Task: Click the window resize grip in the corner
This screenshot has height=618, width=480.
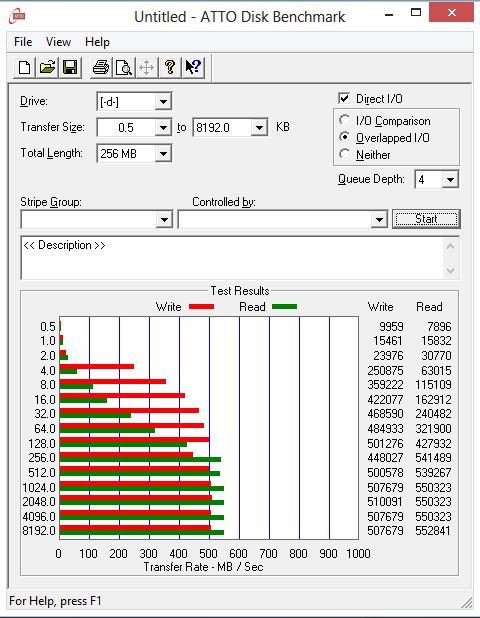Action: 467,602
